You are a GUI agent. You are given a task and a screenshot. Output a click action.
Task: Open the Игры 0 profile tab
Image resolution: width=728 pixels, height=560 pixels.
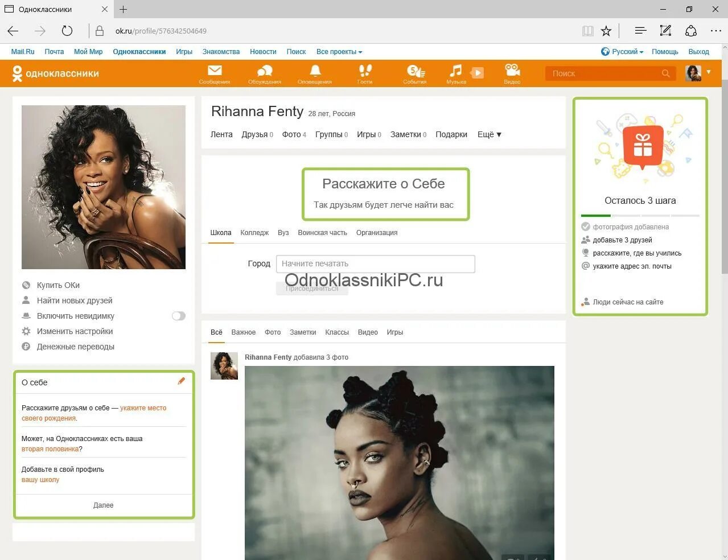click(x=369, y=134)
